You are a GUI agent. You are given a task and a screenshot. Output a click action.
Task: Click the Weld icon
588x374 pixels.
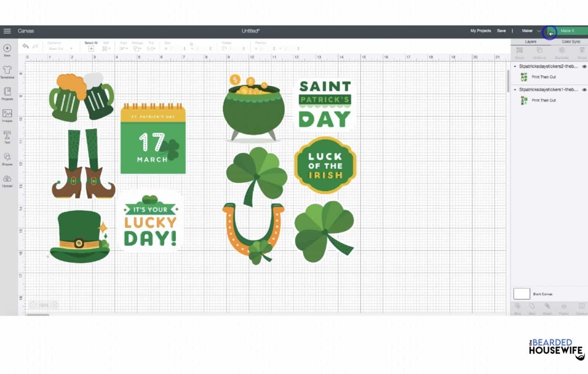[x=532, y=307]
